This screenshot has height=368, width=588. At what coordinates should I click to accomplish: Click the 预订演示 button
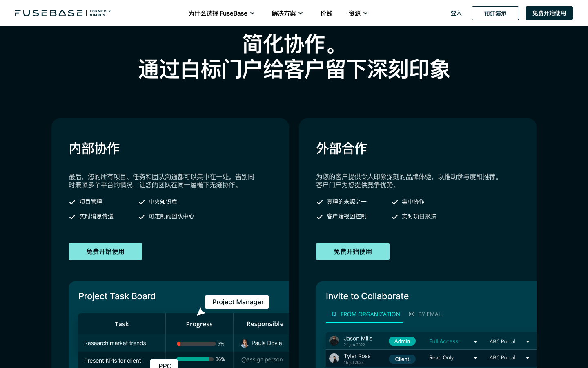(495, 13)
